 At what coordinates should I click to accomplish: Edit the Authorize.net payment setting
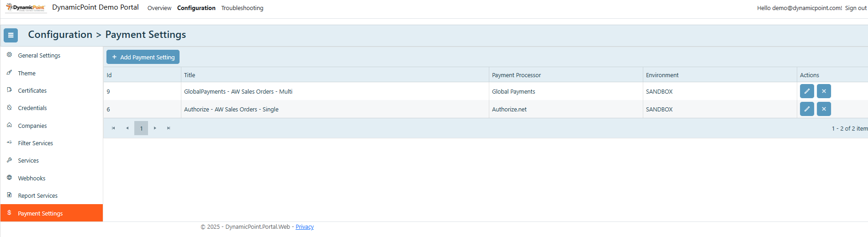tap(807, 109)
